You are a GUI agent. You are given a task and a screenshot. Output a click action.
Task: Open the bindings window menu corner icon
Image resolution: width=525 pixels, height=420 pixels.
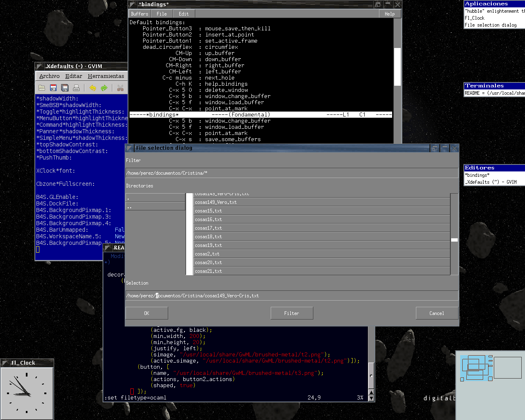click(x=132, y=5)
